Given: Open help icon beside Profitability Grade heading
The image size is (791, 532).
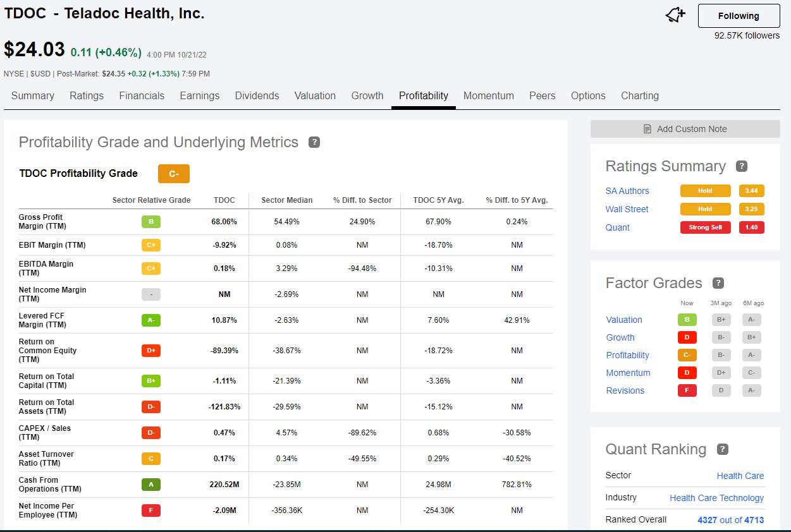Looking at the screenshot, I should (314, 142).
